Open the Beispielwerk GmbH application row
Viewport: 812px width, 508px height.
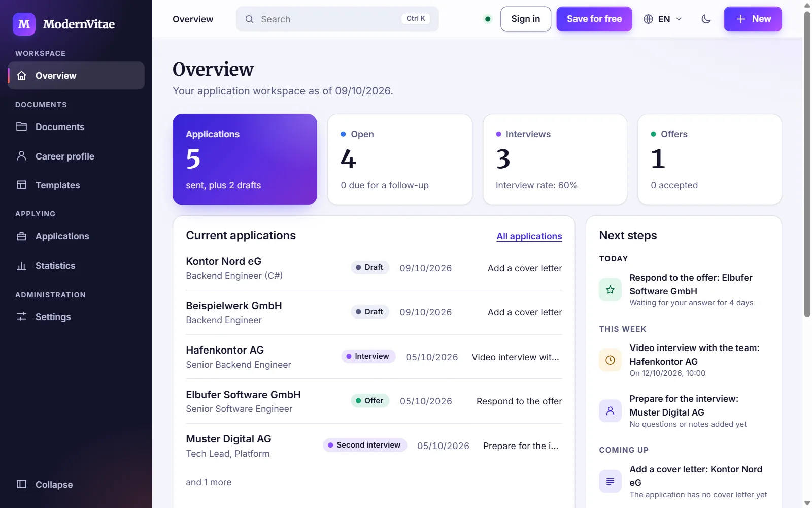[x=374, y=312]
